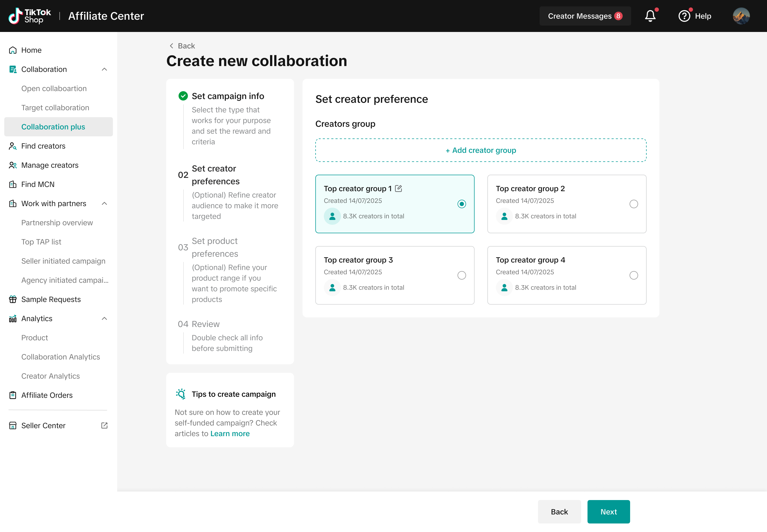Viewport: 767px width, 532px height.
Task: Click the Find creators person icon
Action: pos(13,146)
